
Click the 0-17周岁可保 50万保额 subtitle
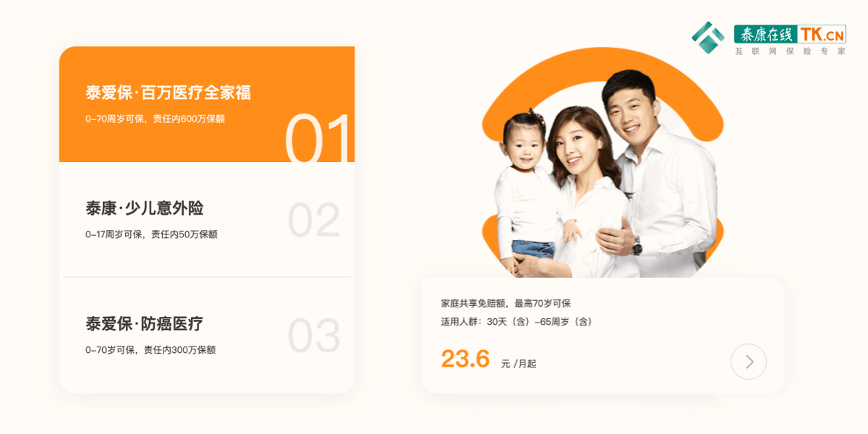click(x=151, y=234)
